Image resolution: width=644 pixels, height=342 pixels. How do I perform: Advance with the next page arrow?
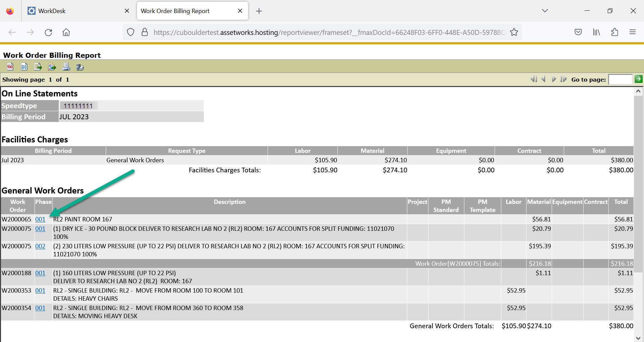pos(554,79)
